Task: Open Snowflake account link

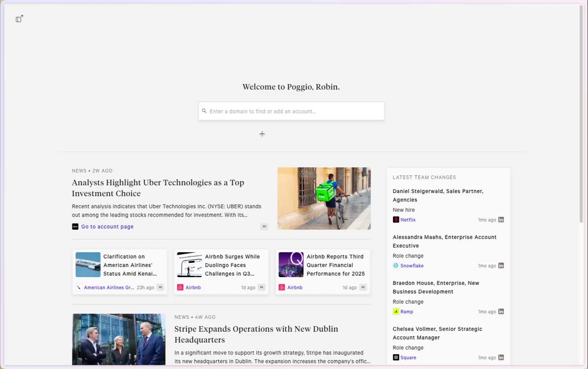Action: tap(412, 266)
